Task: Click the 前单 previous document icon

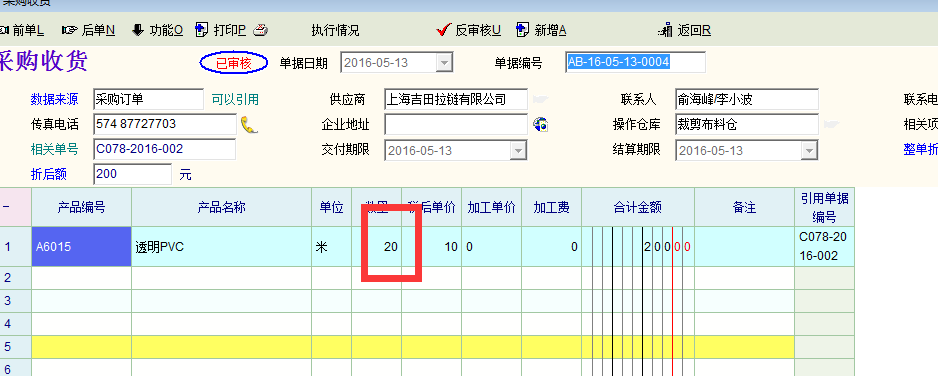Action: [x=4, y=30]
